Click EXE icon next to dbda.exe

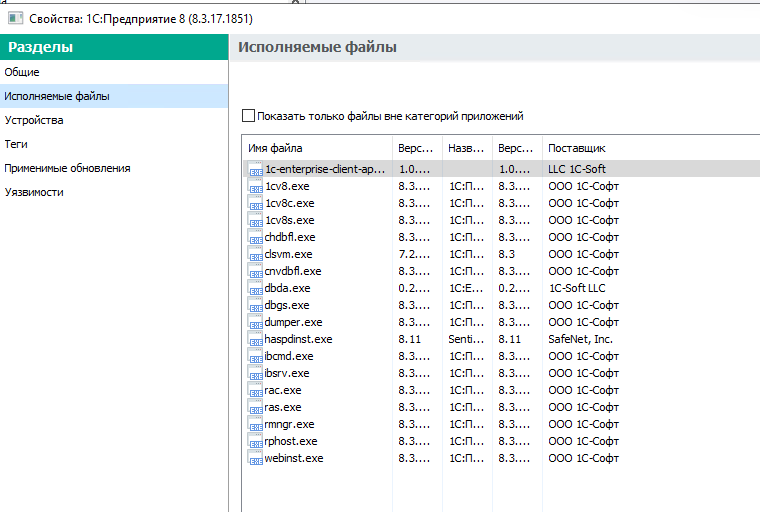[255, 288]
